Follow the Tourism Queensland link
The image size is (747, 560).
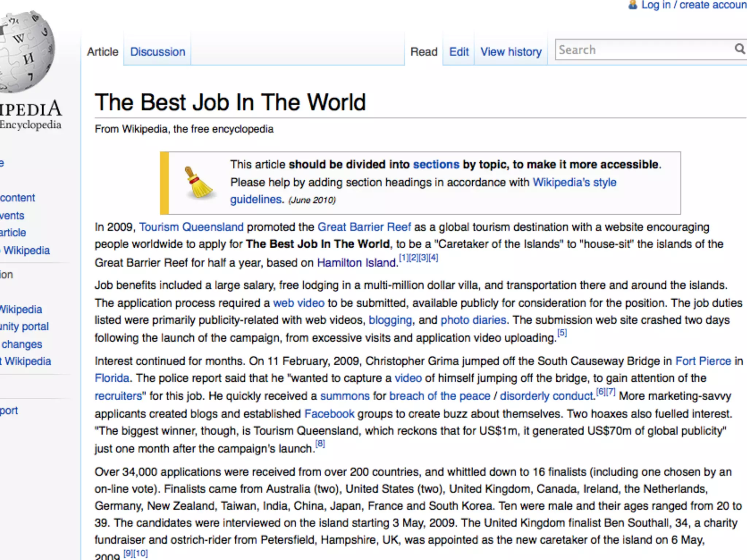191,227
